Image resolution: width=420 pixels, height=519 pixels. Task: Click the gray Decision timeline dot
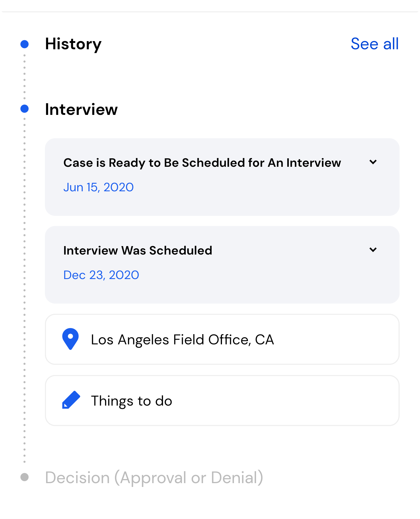coord(24,477)
